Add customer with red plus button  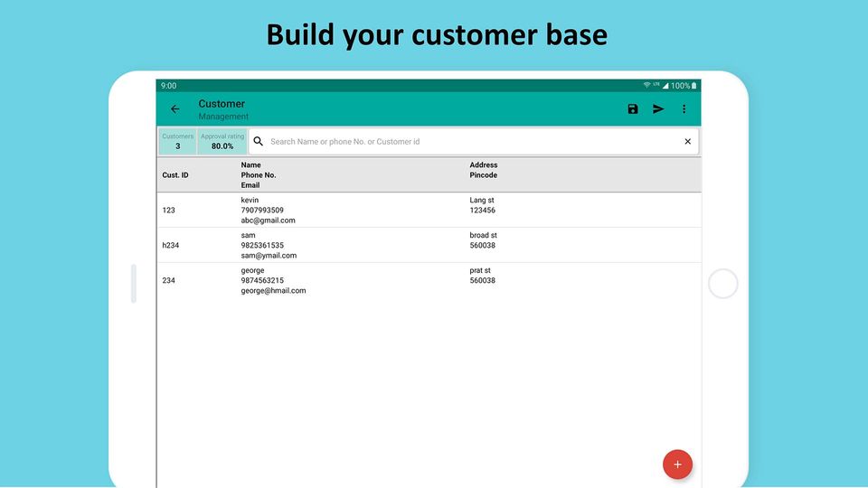point(677,465)
